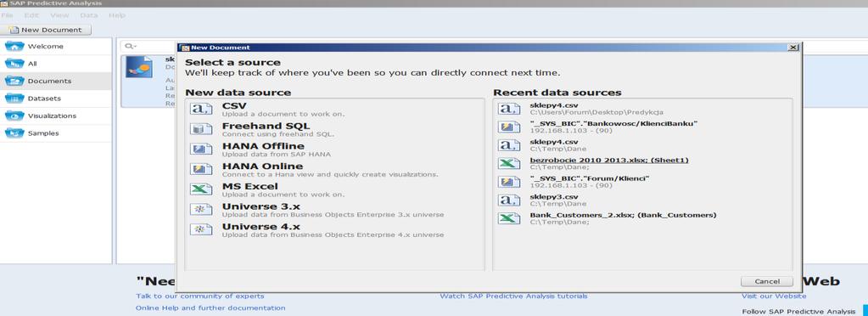The height and width of the screenshot is (316, 868).
Task: Open the File menu
Action: [7, 15]
